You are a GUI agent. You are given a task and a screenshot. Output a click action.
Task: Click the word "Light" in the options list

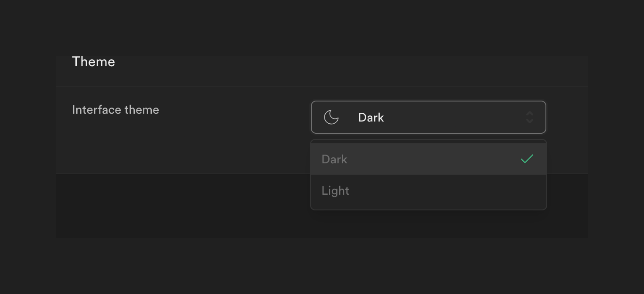pyautogui.click(x=335, y=191)
